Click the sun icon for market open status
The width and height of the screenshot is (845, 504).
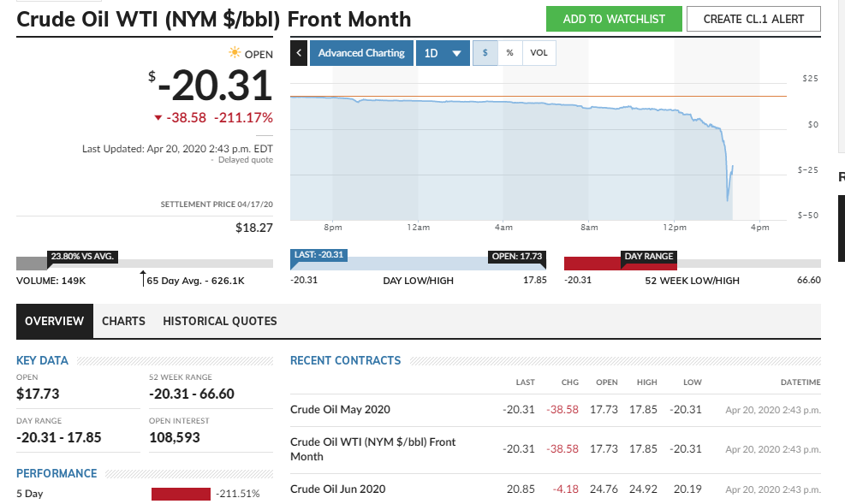(x=235, y=53)
